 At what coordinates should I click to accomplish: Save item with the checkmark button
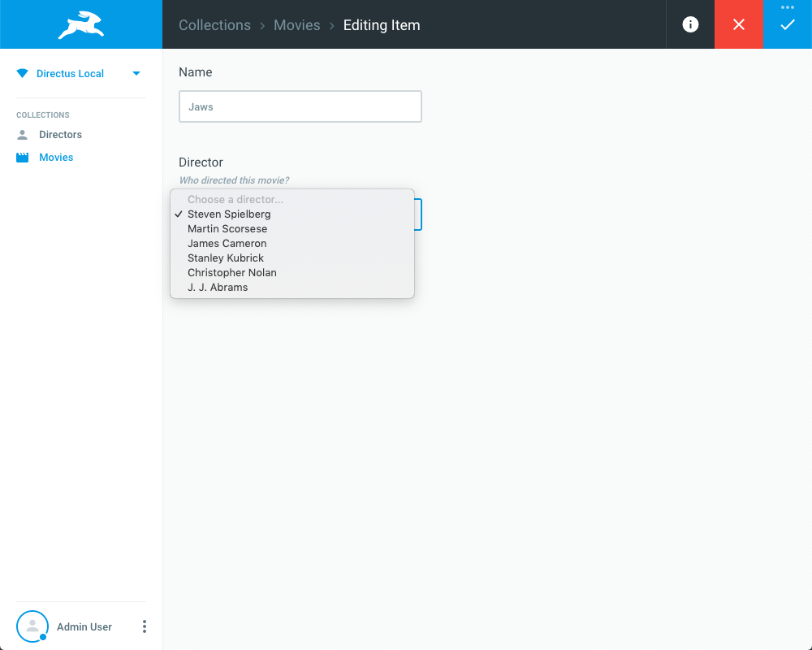(x=787, y=25)
